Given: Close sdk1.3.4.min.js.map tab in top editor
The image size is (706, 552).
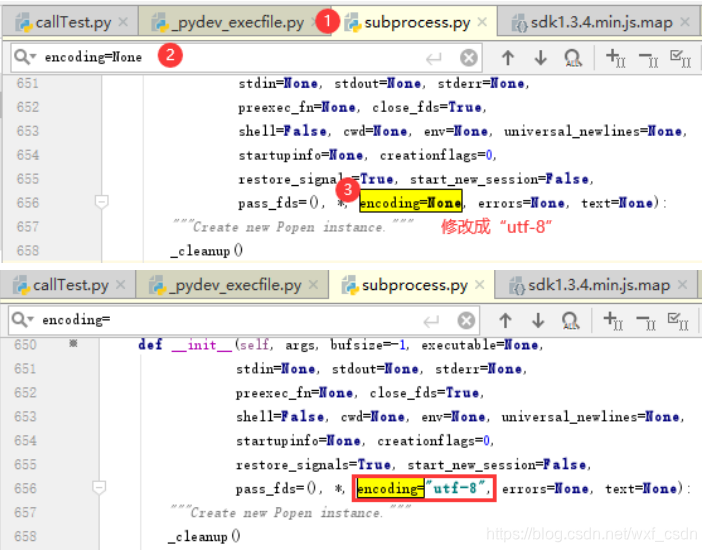Looking at the screenshot, I should [685, 22].
